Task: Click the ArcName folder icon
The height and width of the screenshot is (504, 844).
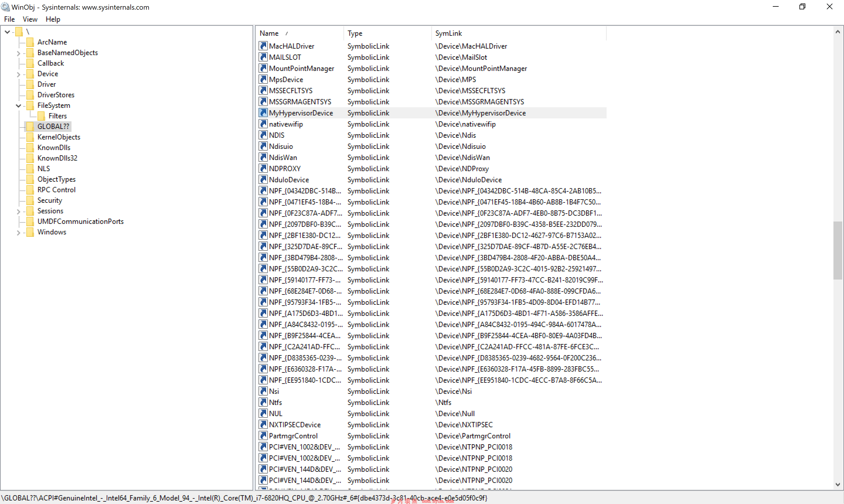Action: point(30,42)
